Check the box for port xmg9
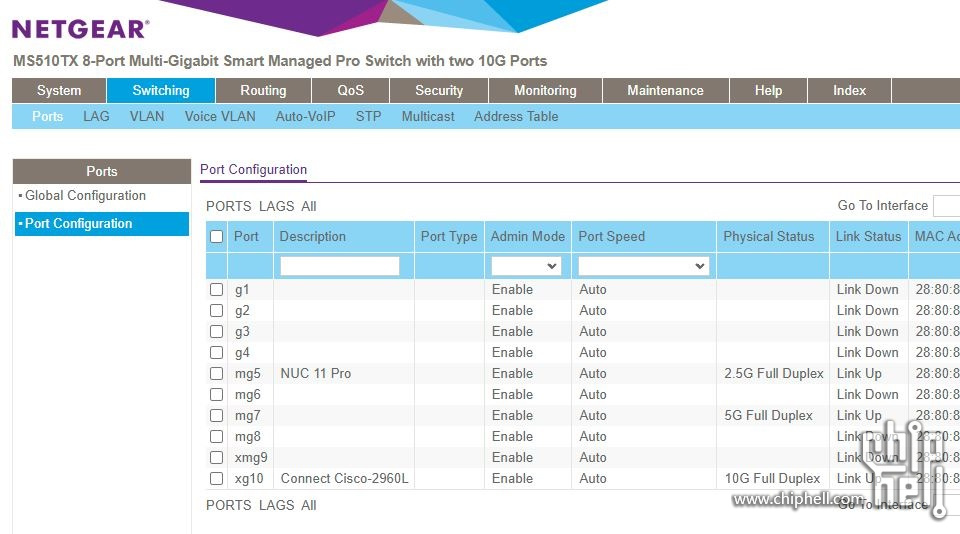The height and width of the screenshot is (534, 960). (217, 457)
